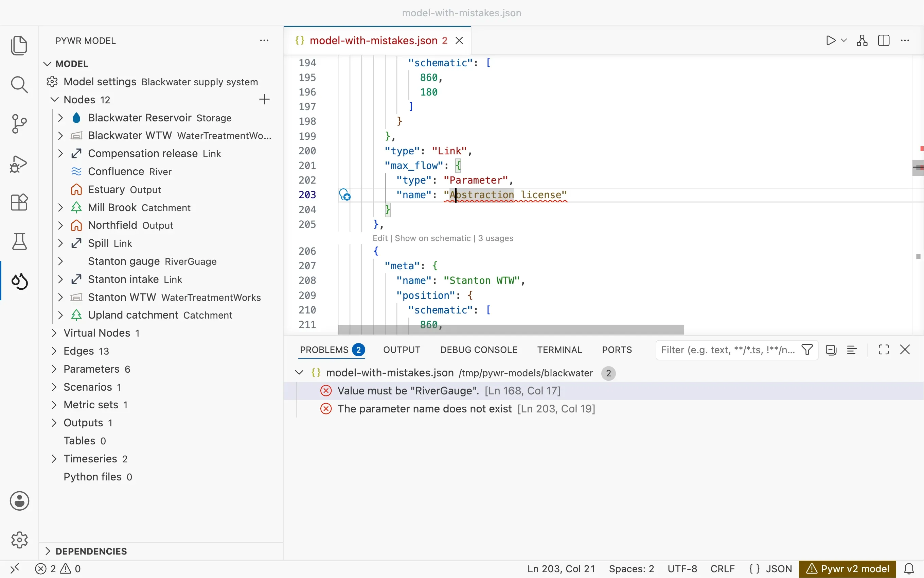Viewport: 924px width, 578px height.
Task: Split the editor to the right
Action: pos(884,40)
